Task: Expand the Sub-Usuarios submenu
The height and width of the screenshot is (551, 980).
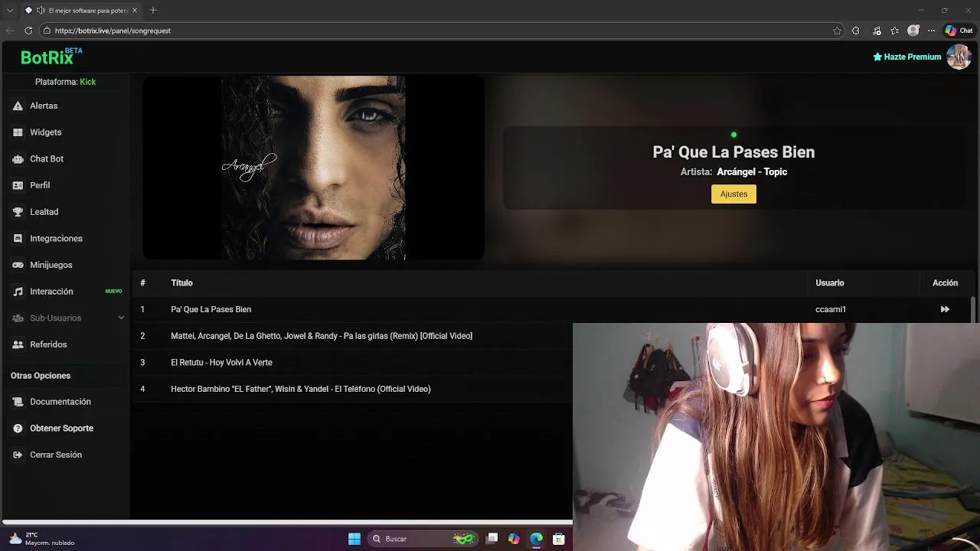Action: (x=121, y=318)
